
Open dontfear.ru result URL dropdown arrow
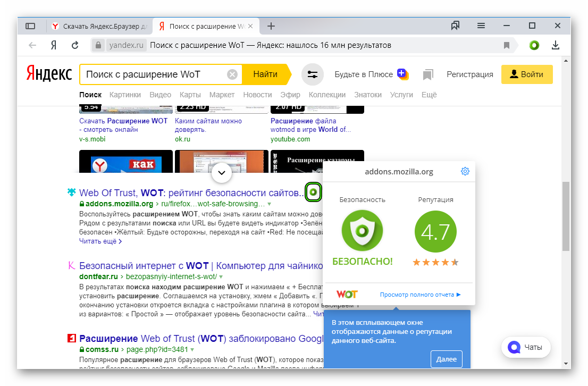pos(221,277)
